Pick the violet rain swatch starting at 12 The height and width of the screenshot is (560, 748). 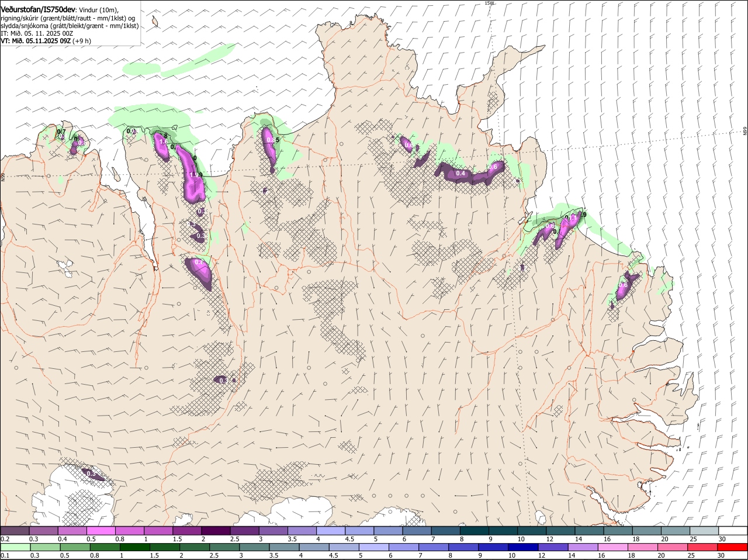(553, 547)
